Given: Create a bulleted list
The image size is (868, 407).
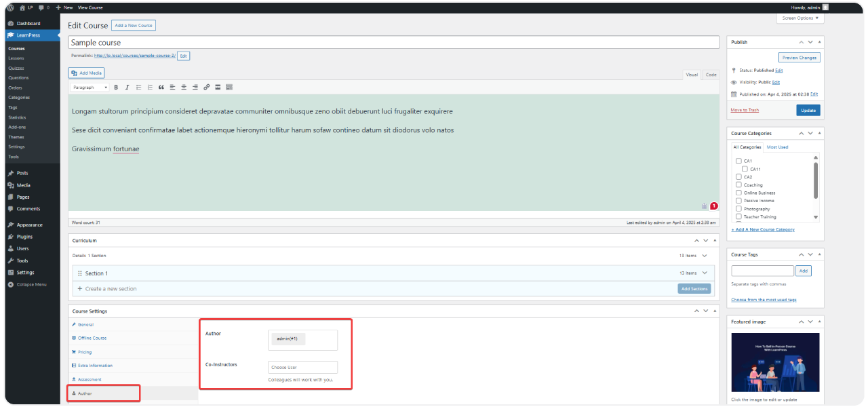Looking at the screenshot, I should click(x=138, y=88).
